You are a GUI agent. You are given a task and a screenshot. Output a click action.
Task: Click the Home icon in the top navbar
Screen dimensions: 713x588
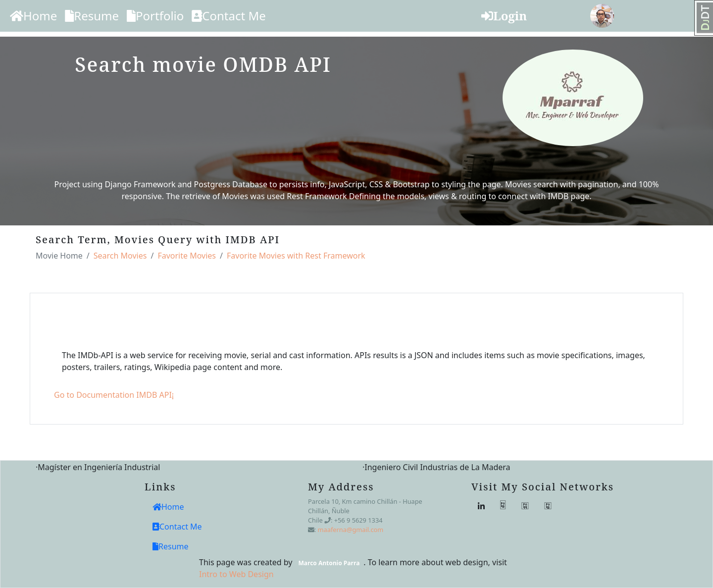pos(16,16)
